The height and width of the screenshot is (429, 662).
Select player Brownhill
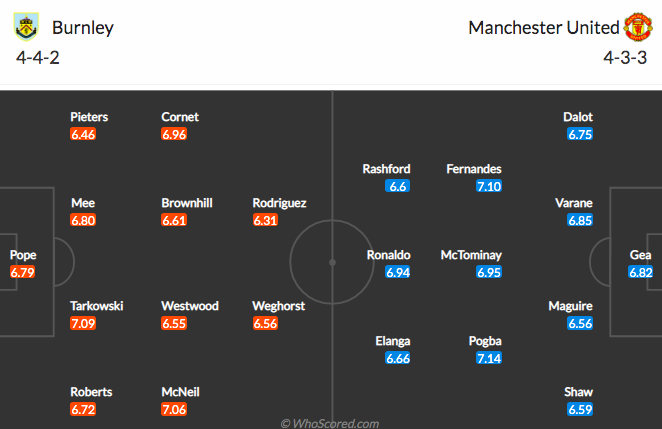click(x=187, y=203)
